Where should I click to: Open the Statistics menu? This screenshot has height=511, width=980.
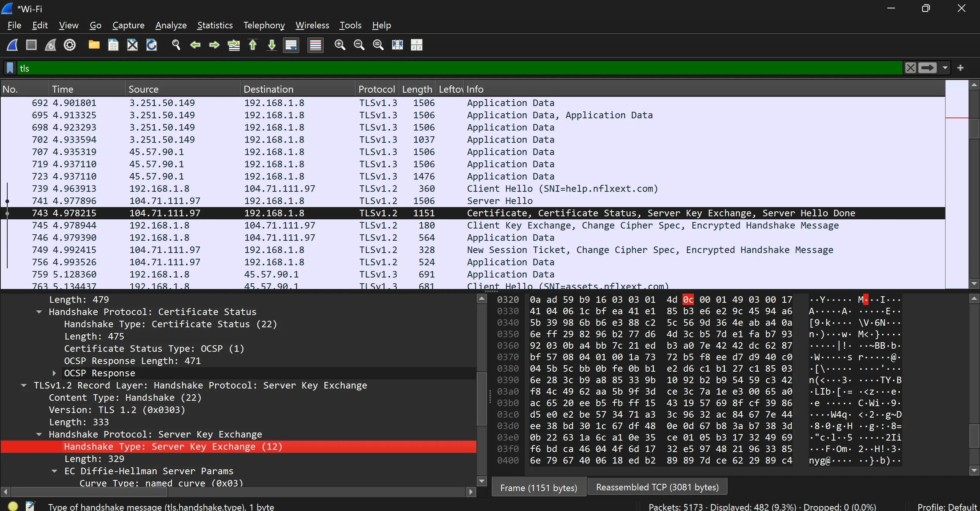215,25
